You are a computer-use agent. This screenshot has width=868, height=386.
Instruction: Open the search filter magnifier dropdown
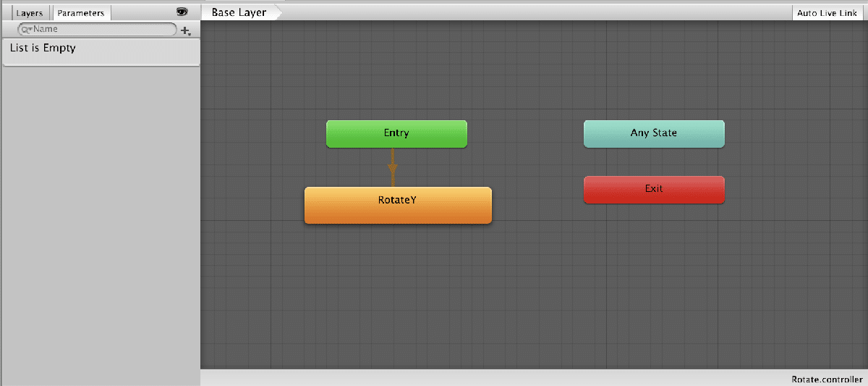pyautogui.click(x=26, y=30)
